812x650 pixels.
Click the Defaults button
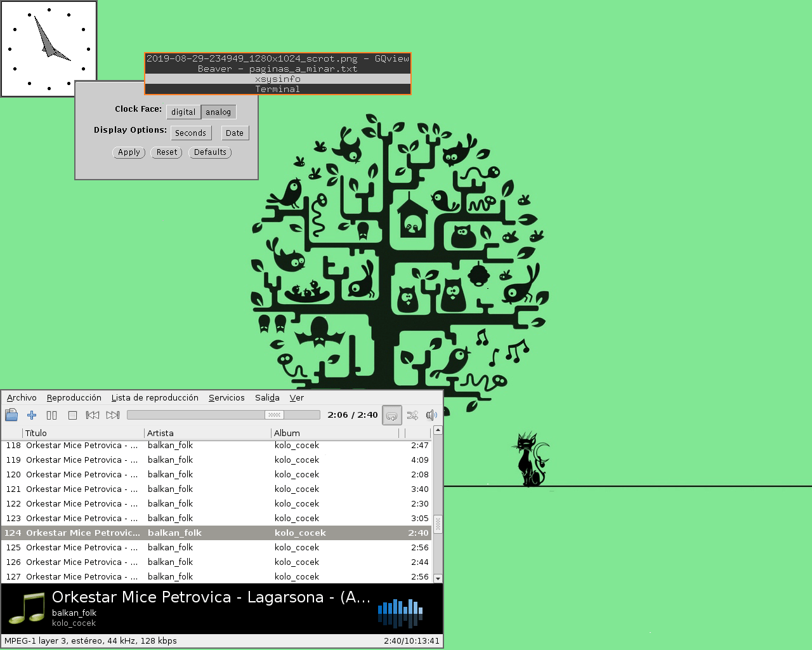click(x=210, y=152)
